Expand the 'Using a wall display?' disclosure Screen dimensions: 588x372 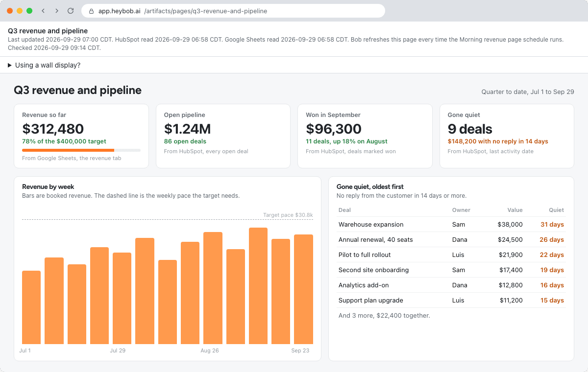44,65
